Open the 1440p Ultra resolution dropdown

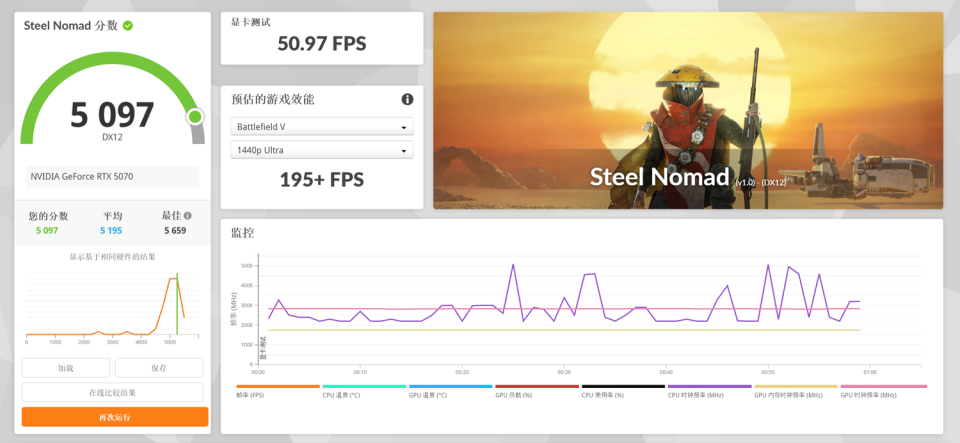pyautogui.click(x=322, y=150)
